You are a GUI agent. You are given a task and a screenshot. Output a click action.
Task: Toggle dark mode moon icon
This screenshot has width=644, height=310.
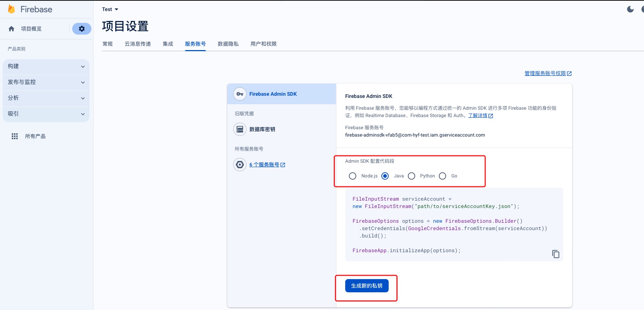click(630, 9)
